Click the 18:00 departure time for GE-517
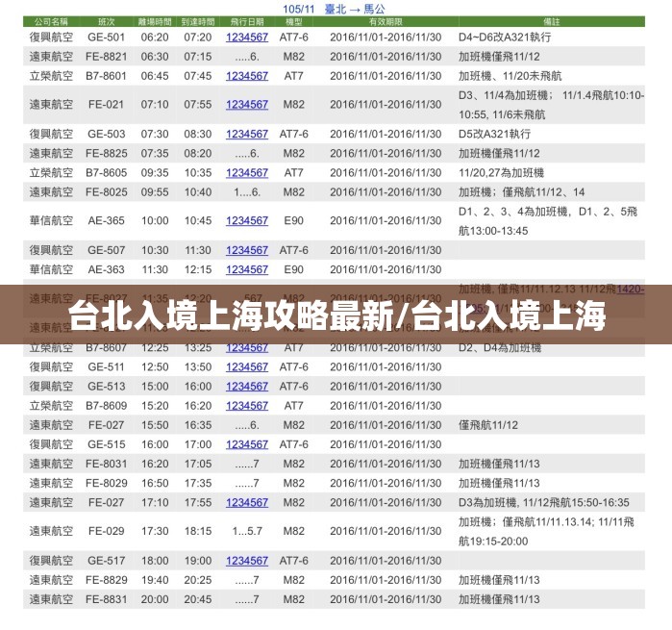672x630 pixels. [155, 561]
